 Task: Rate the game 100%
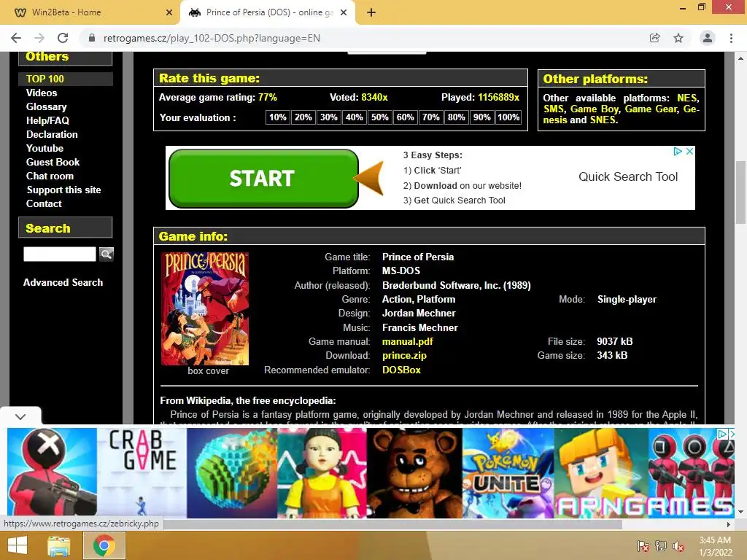click(508, 117)
